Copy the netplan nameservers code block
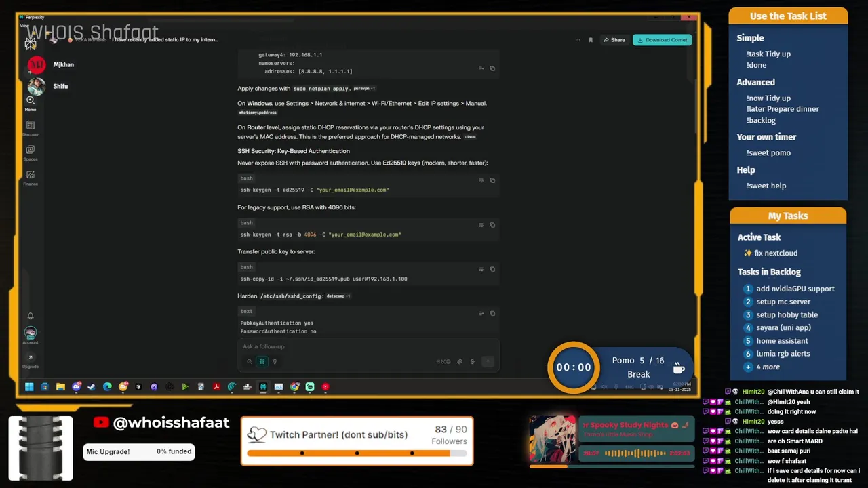This screenshot has height=488, width=868. click(x=492, y=68)
